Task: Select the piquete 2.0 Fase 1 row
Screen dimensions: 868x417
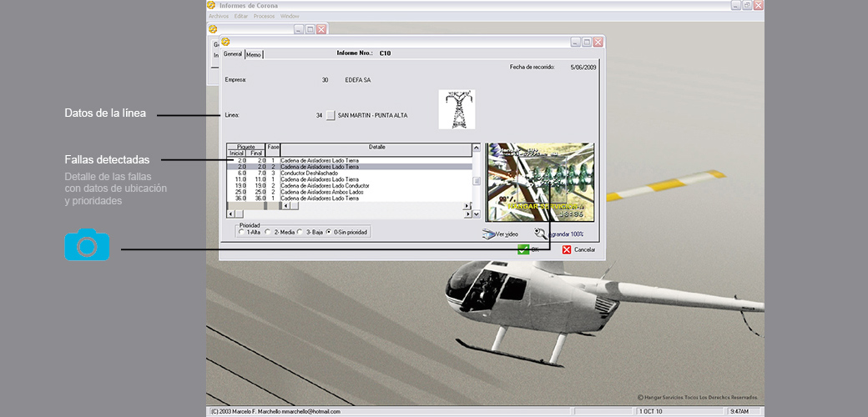Action: click(349, 160)
